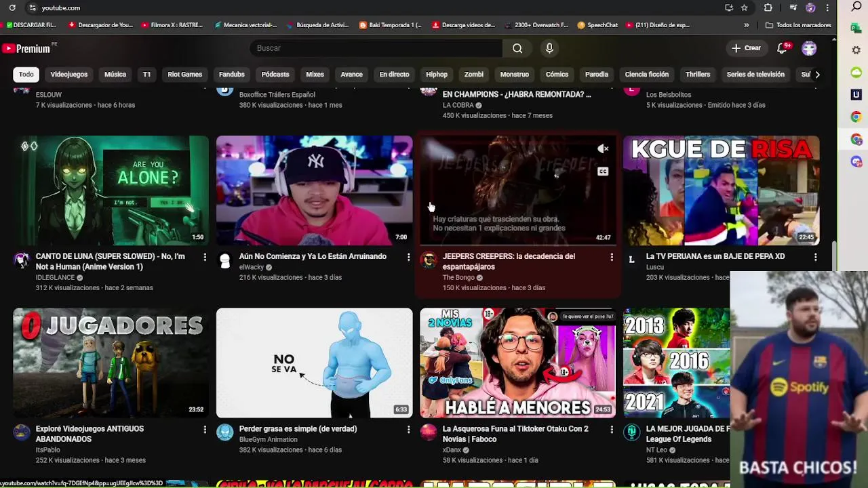This screenshot has width=868, height=488.
Task: Select the Riot Games filter chip
Action: pos(185,75)
